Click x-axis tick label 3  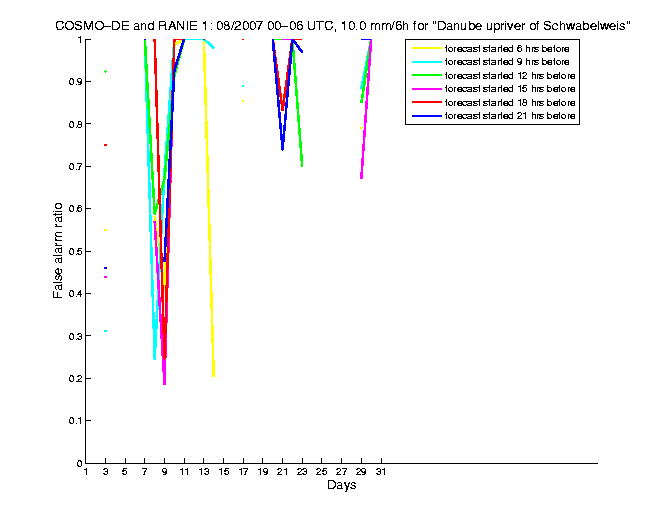(x=105, y=472)
